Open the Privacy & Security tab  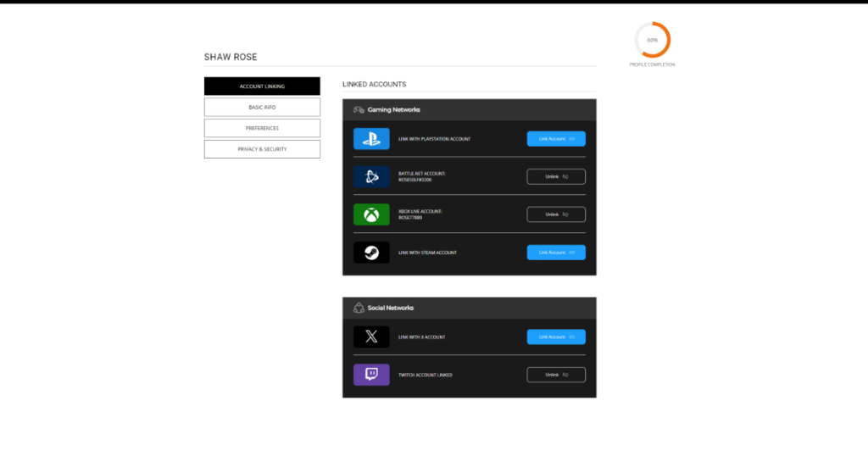pyautogui.click(x=262, y=149)
